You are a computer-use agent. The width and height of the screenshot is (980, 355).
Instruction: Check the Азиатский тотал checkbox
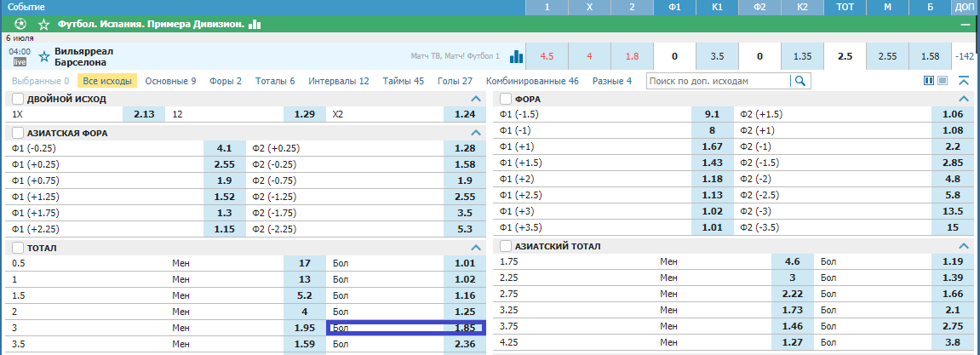(x=506, y=246)
